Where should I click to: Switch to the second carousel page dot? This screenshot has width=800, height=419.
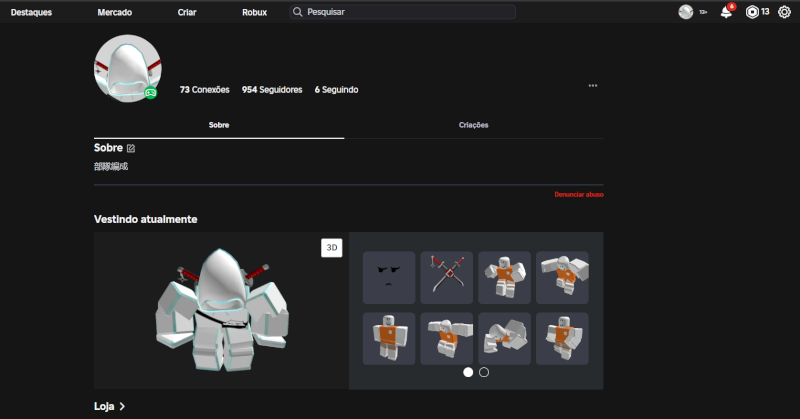[x=484, y=372]
